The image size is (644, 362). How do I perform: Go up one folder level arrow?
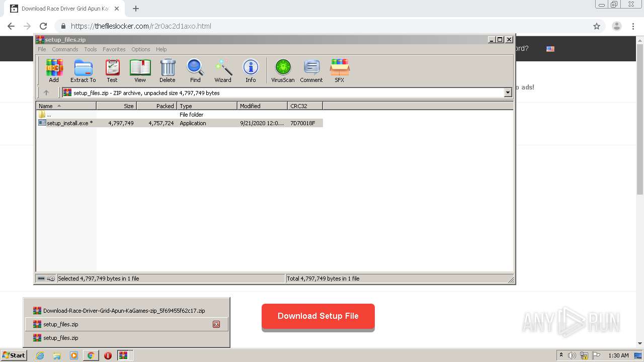(46, 93)
